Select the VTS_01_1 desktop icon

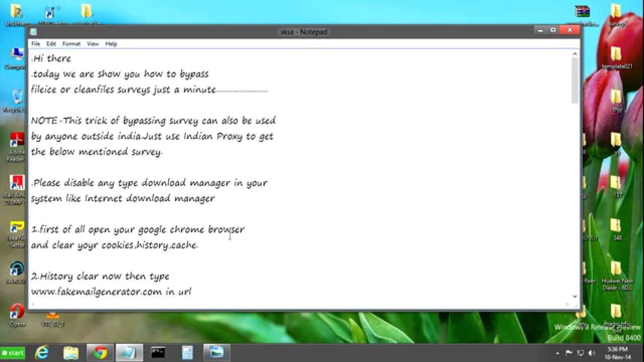52,320
